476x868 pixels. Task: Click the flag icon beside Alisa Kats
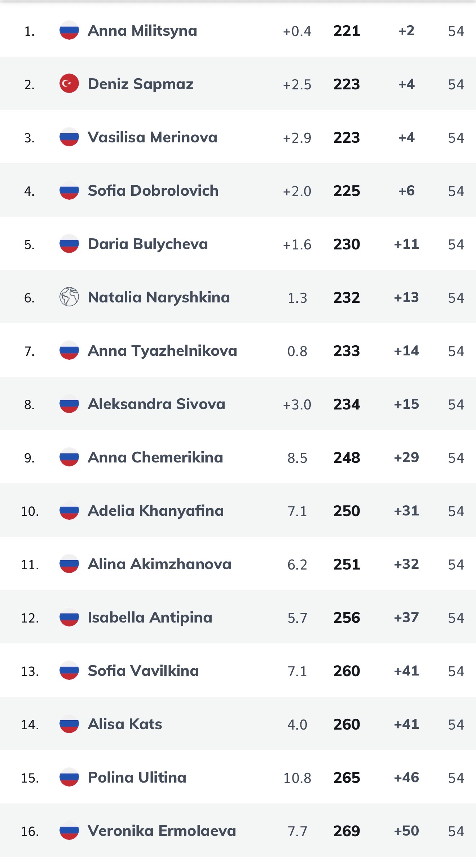click(x=69, y=724)
